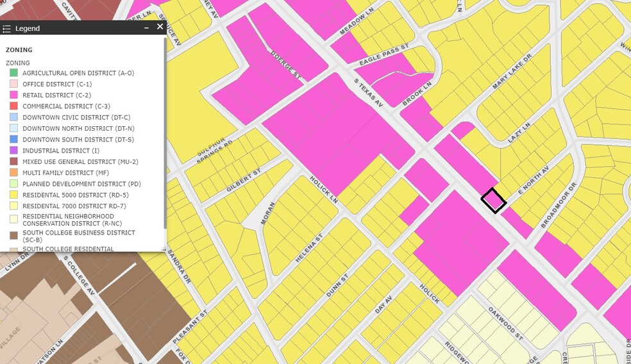The width and height of the screenshot is (631, 364).
Task: Click the Industrial District purple swatch
Action: point(13,151)
